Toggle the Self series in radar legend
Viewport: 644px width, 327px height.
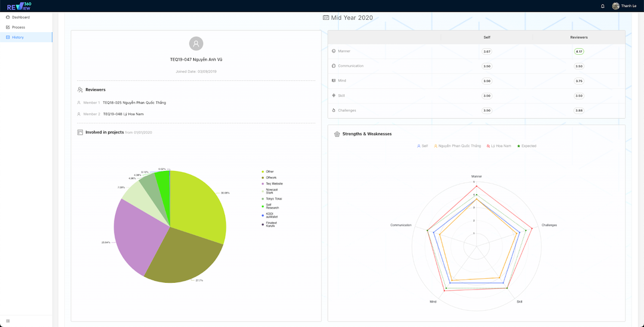422,146
